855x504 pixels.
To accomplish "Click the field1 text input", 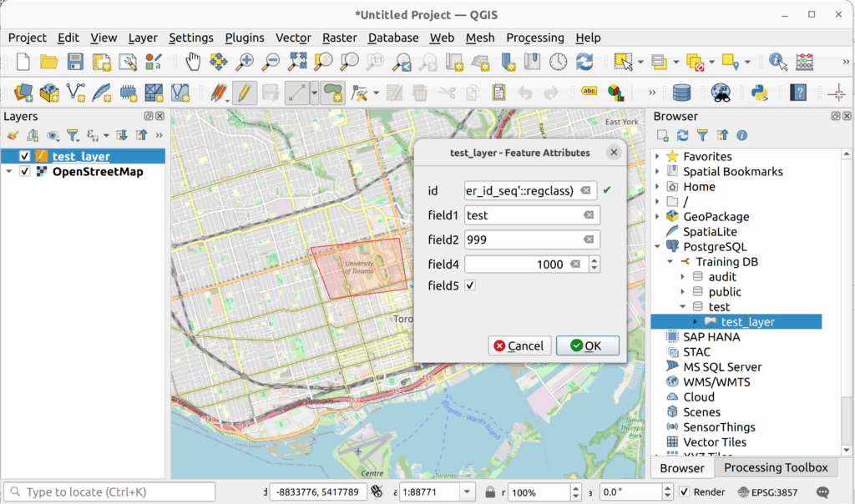I will 522,215.
